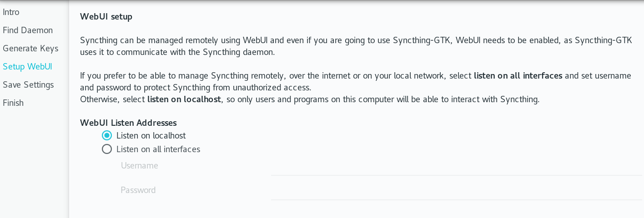Click the WebUI Listen Addresses heading
Image resolution: width=644 pixels, height=218 pixels.
(128, 123)
